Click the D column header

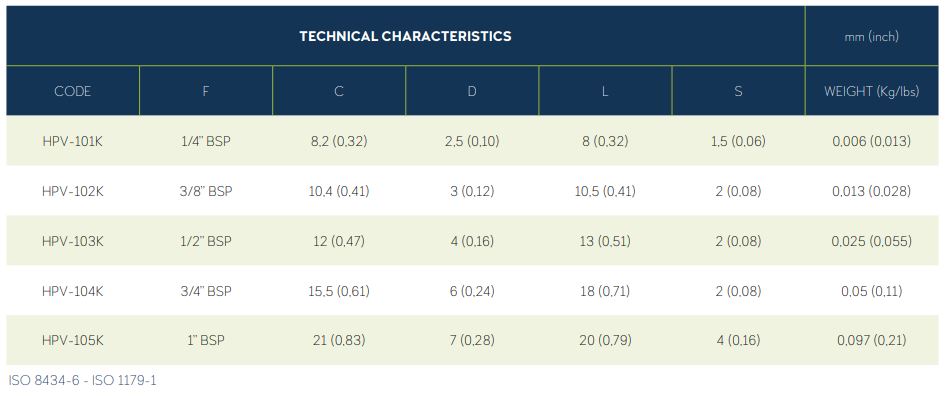tap(472, 91)
